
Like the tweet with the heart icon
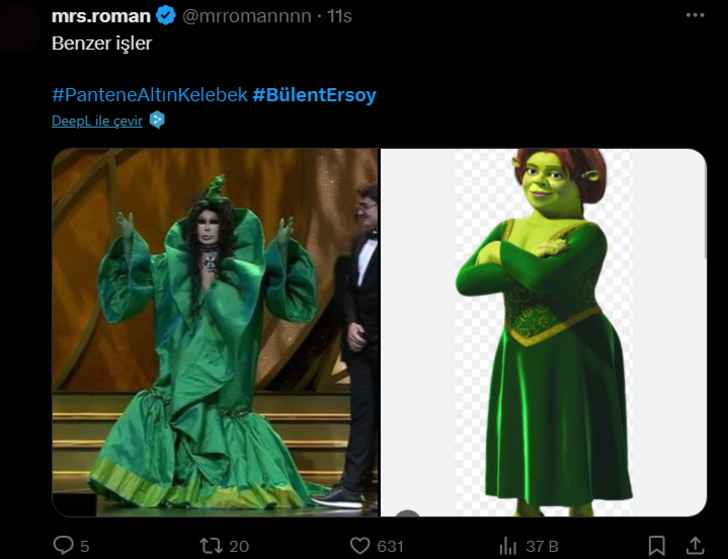(x=359, y=545)
